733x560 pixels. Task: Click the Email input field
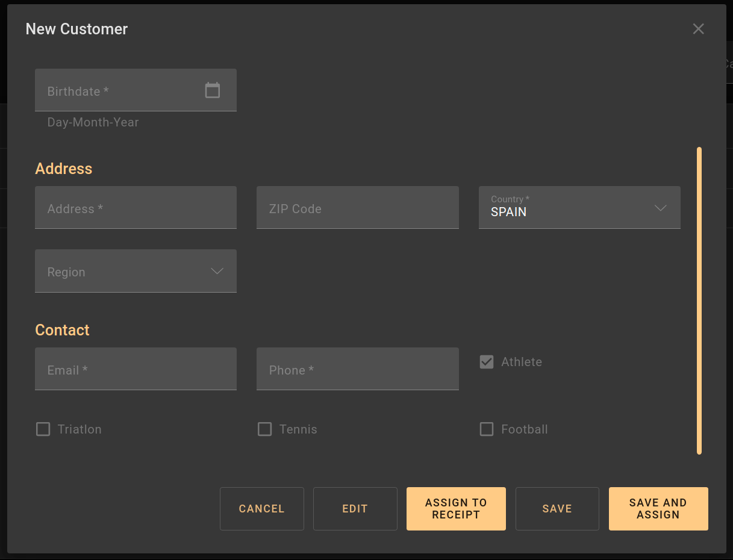coord(136,370)
